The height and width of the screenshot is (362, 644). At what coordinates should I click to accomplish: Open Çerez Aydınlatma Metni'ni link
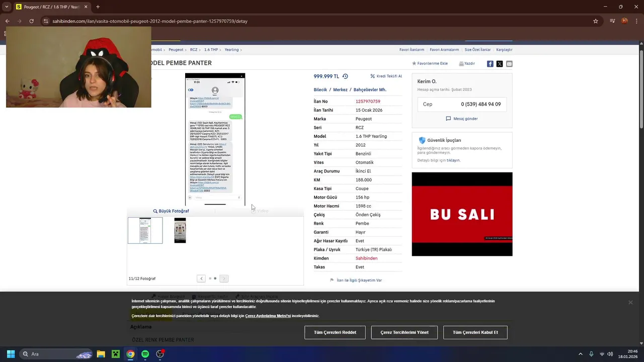pyautogui.click(x=268, y=316)
